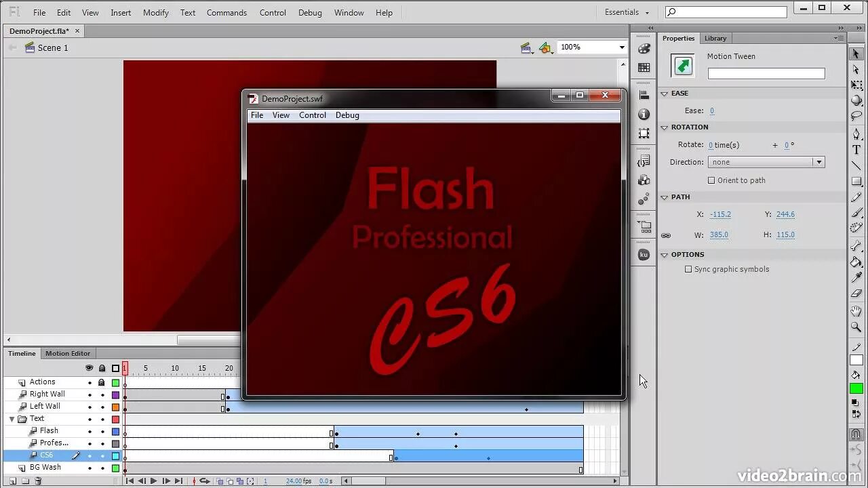Toggle visibility dot for Flash layer

(90, 431)
